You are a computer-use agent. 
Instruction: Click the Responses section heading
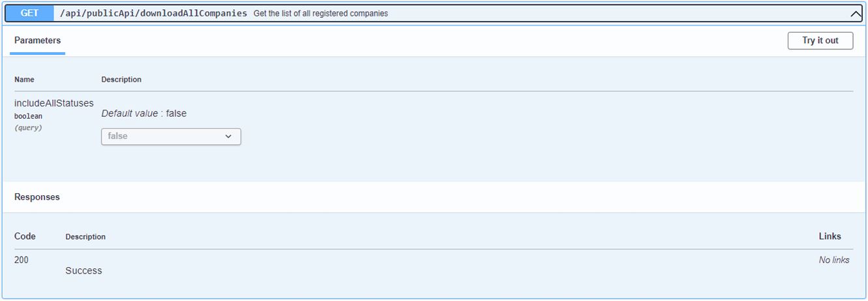coord(37,197)
